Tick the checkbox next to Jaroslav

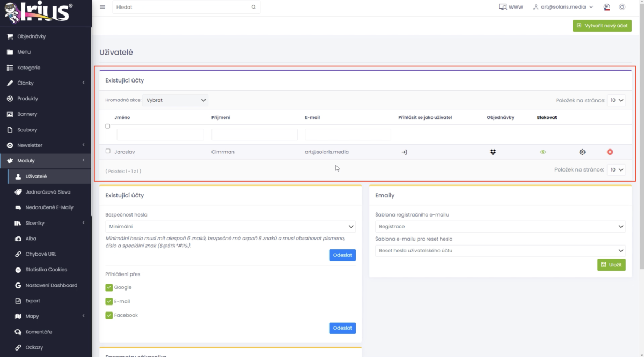(108, 152)
